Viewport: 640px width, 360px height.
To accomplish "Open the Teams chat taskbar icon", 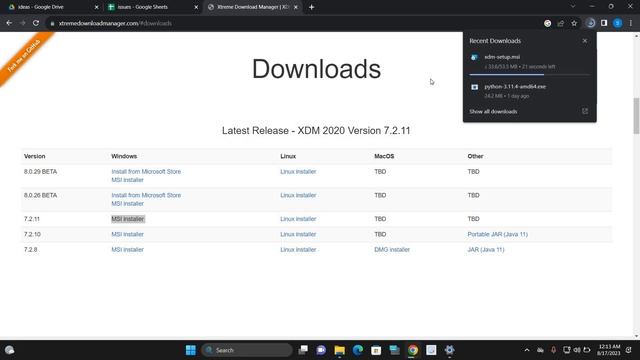I will tap(321, 350).
